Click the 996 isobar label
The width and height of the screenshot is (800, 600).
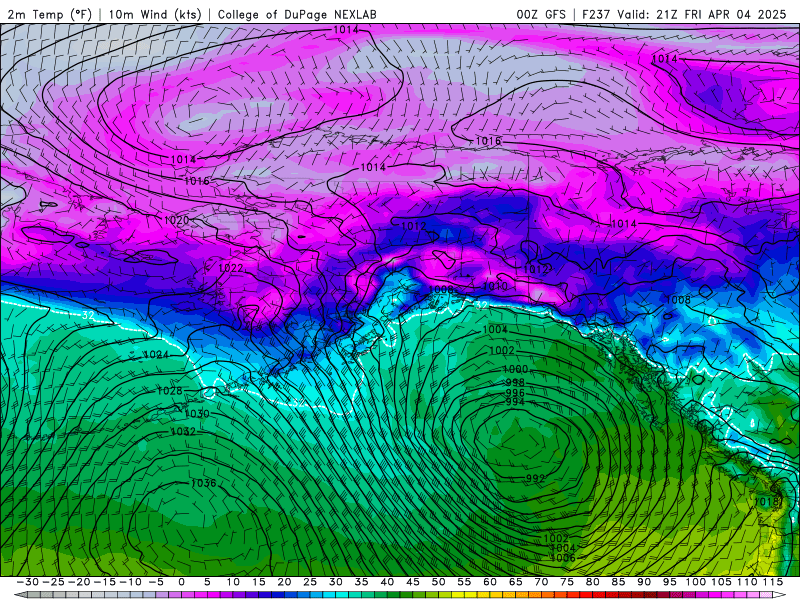pyautogui.click(x=515, y=393)
